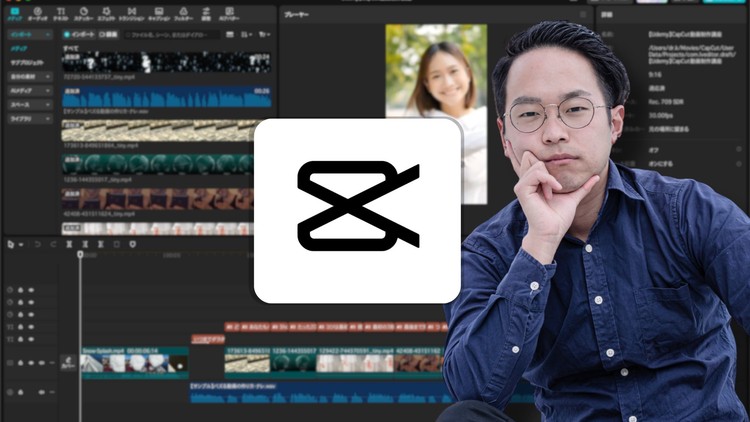Open the ステッカー tab

click(x=84, y=14)
